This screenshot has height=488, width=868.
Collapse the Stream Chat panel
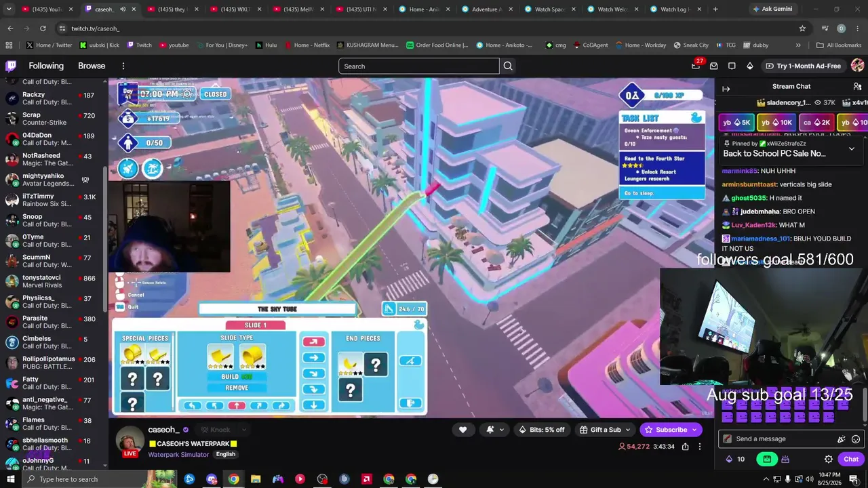point(726,89)
